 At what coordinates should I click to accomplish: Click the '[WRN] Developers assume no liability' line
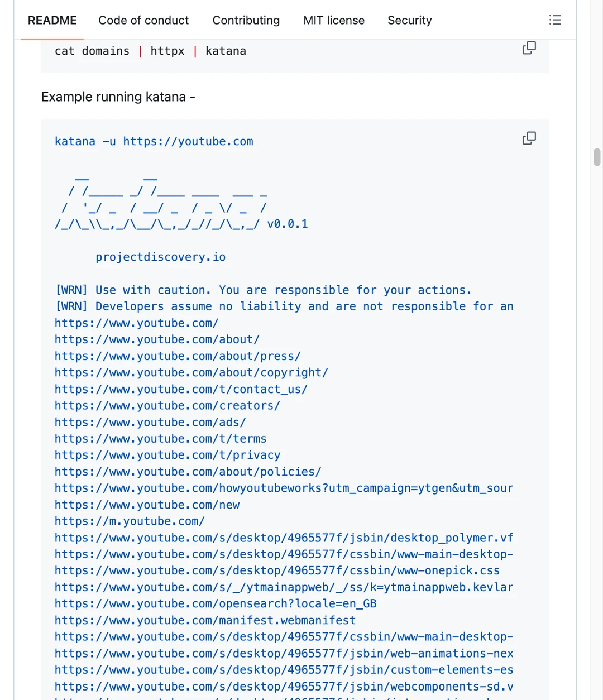[284, 306]
